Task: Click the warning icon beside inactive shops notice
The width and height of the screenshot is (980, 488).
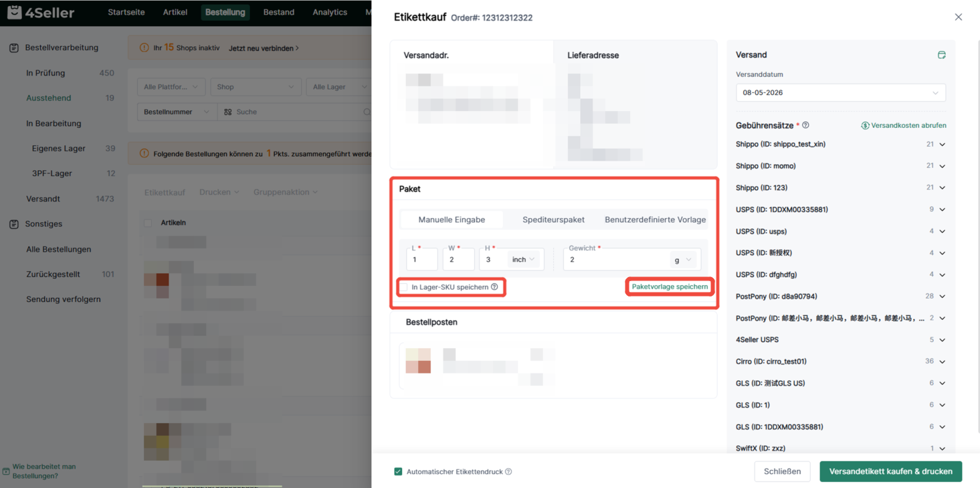Action: click(144, 48)
